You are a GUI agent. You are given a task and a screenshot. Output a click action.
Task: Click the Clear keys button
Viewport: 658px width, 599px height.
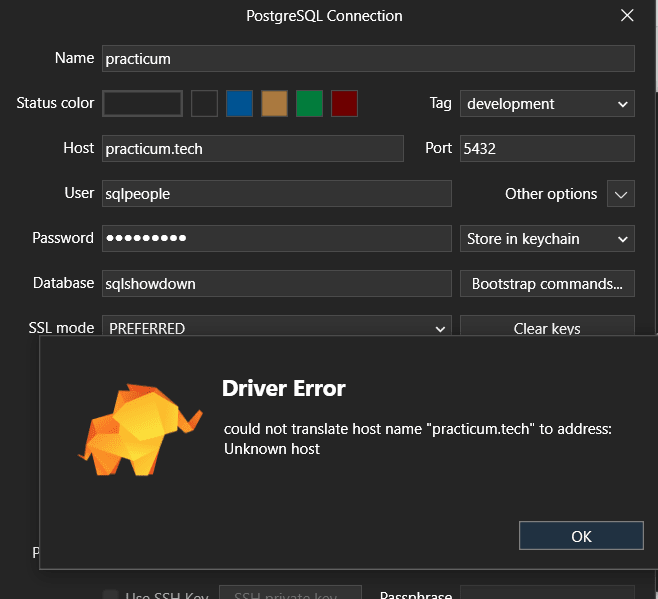(547, 327)
